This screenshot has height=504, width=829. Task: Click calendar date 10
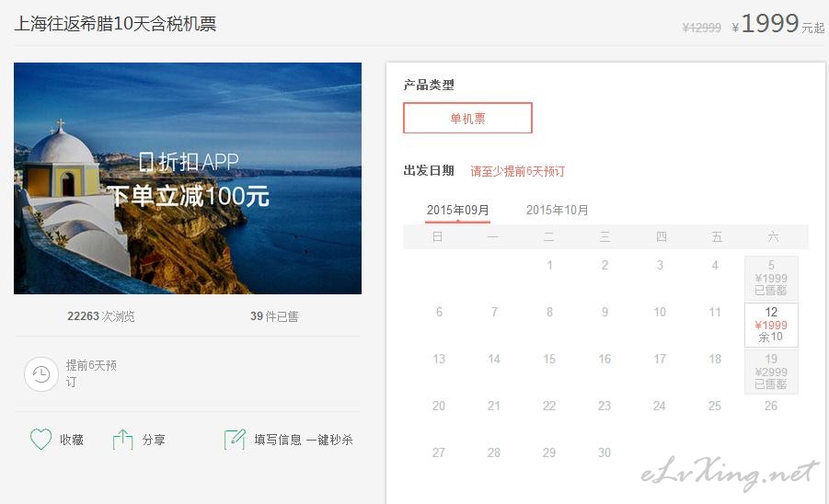tap(660, 312)
